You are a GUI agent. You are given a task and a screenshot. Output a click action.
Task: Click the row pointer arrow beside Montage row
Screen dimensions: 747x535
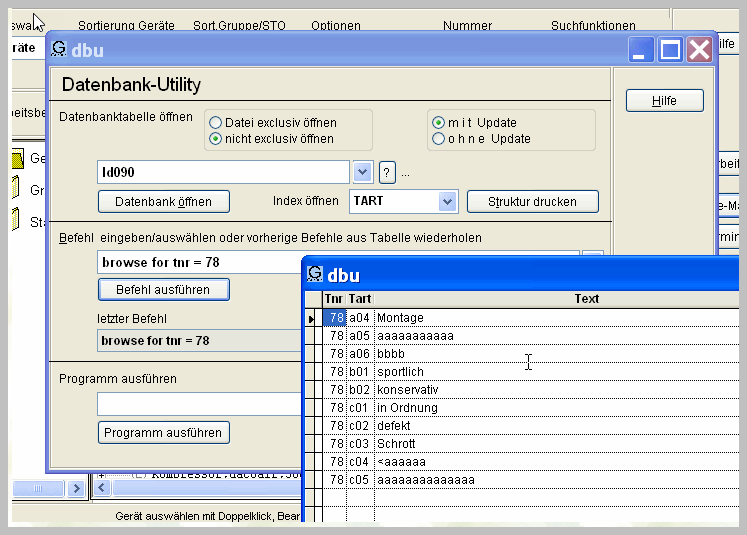(x=312, y=318)
